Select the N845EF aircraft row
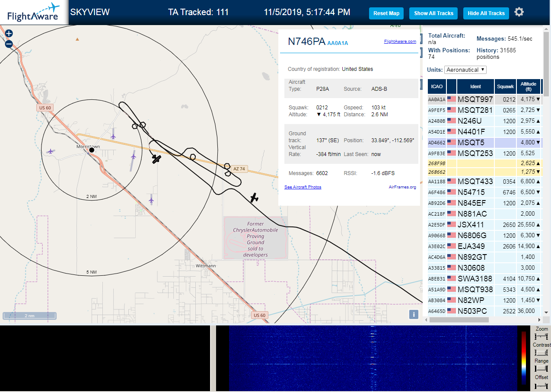 click(x=484, y=203)
